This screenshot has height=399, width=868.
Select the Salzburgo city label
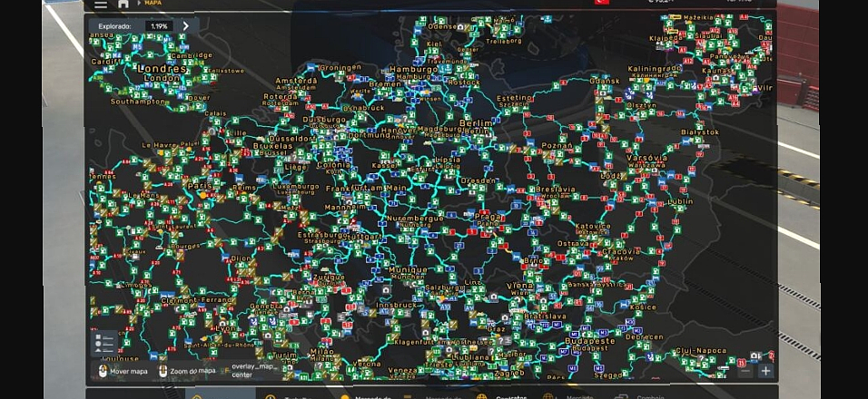pyautogui.click(x=445, y=288)
